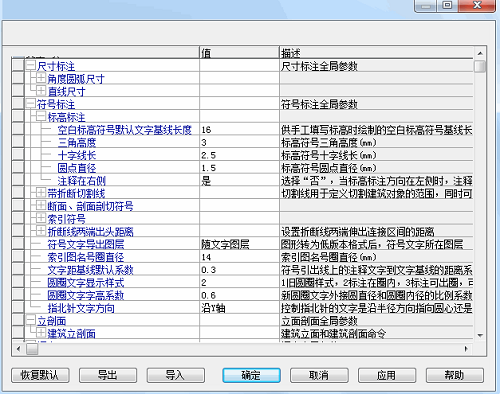
Task: Expand the 断面、剖面剖切符号 node
Action: pyautogui.click(x=41, y=205)
